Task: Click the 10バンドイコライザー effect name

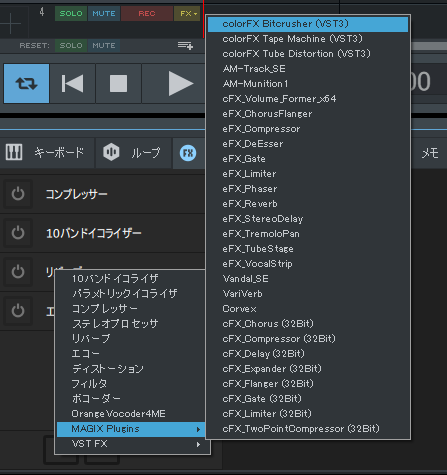Action: coord(94,233)
